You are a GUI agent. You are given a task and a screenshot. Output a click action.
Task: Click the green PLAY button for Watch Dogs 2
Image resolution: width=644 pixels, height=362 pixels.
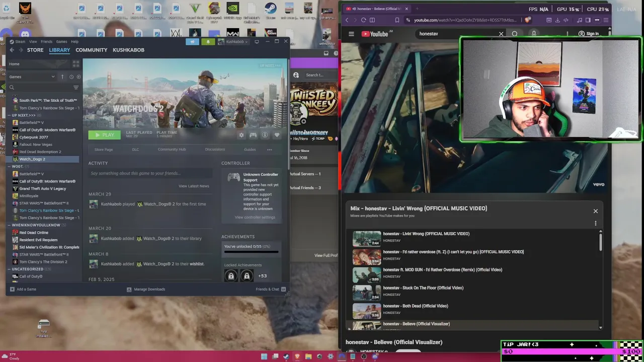[x=104, y=135]
